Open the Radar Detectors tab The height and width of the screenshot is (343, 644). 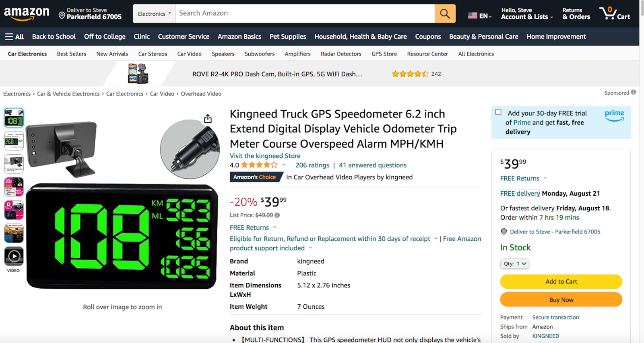click(x=341, y=54)
